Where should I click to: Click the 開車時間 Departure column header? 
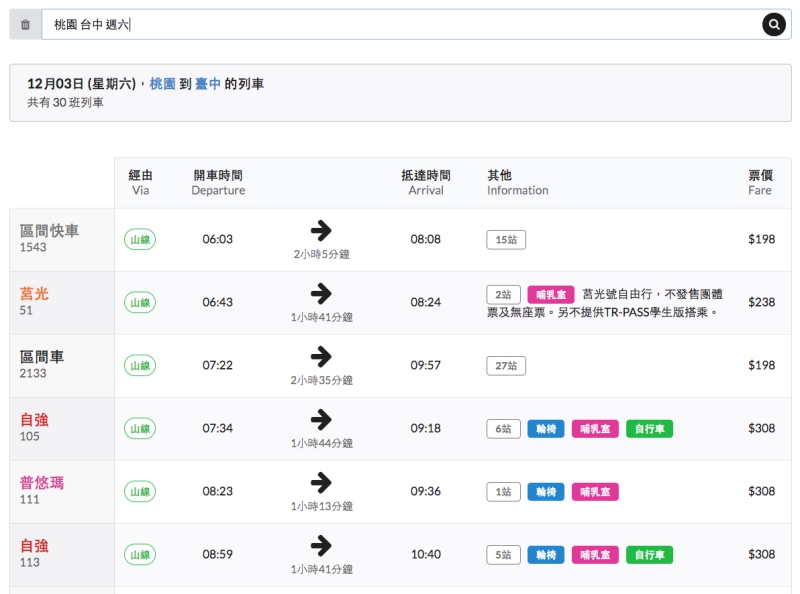click(218, 182)
